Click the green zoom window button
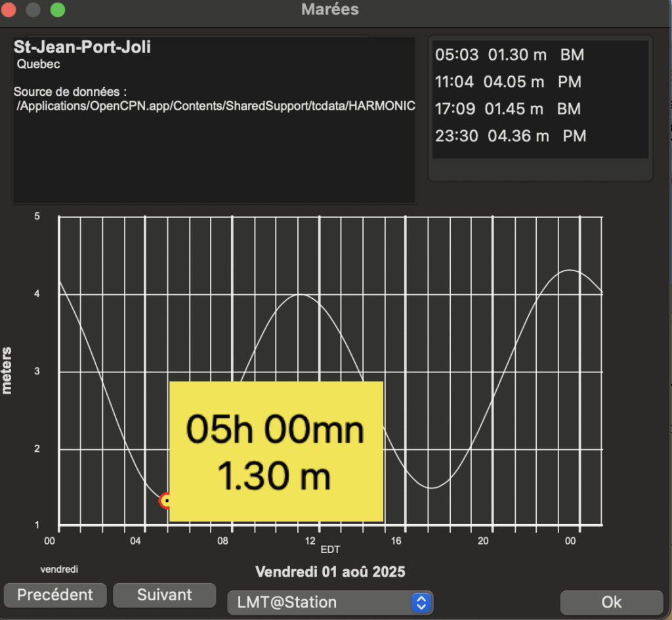672x620 pixels. (x=58, y=10)
